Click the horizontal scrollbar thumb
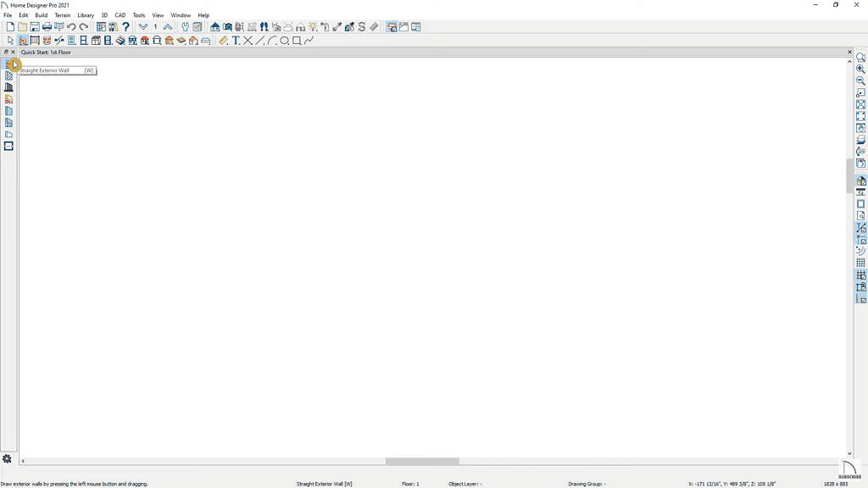868x488 pixels. click(422, 461)
